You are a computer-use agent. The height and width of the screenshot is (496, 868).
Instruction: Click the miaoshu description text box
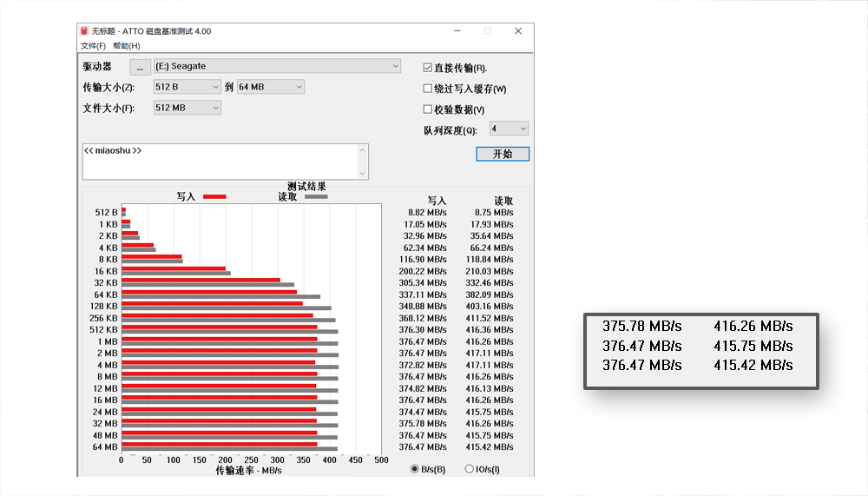[217, 162]
